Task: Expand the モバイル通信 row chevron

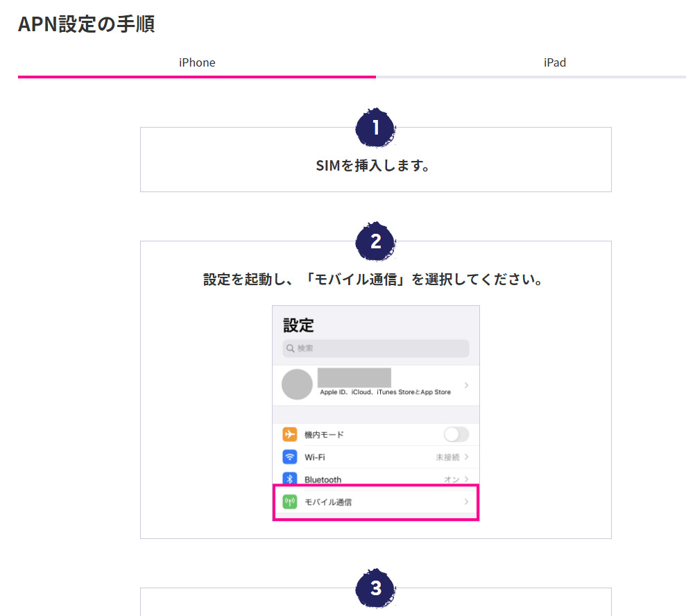Action: [466, 502]
